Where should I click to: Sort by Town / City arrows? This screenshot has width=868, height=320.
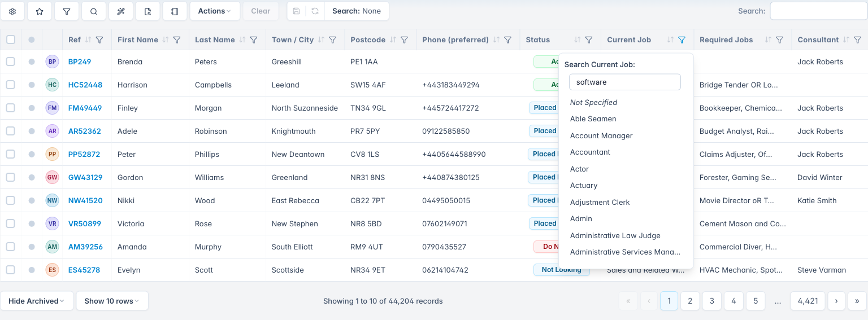point(321,40)
